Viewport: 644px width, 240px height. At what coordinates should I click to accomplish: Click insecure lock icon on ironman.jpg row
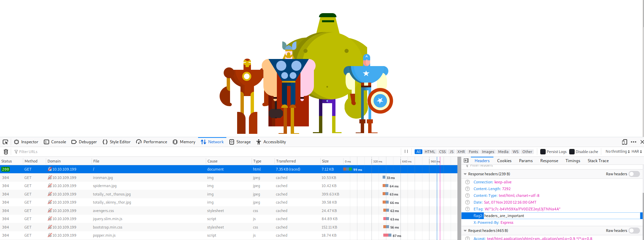[50, 178]
